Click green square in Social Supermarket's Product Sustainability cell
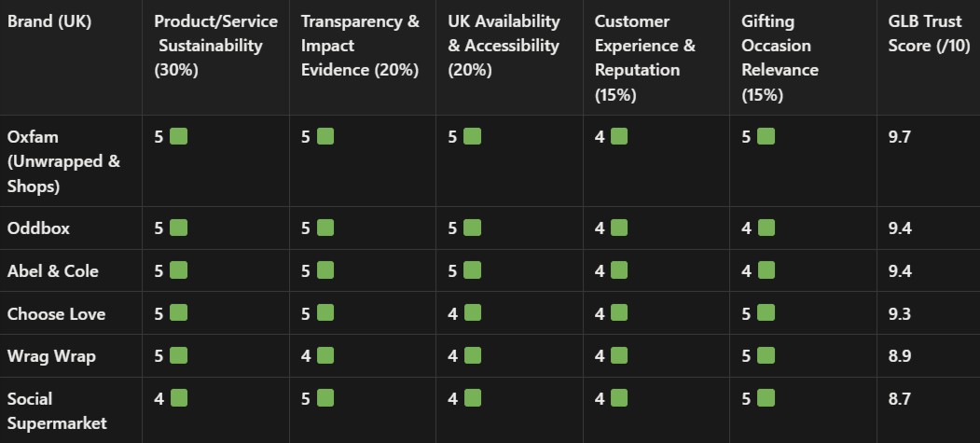Viewport: 980px width, 443px height. (178, 398)
